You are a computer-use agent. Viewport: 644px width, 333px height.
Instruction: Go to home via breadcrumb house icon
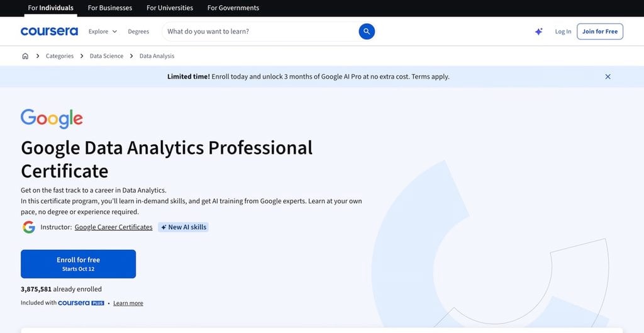click(25, 56)
